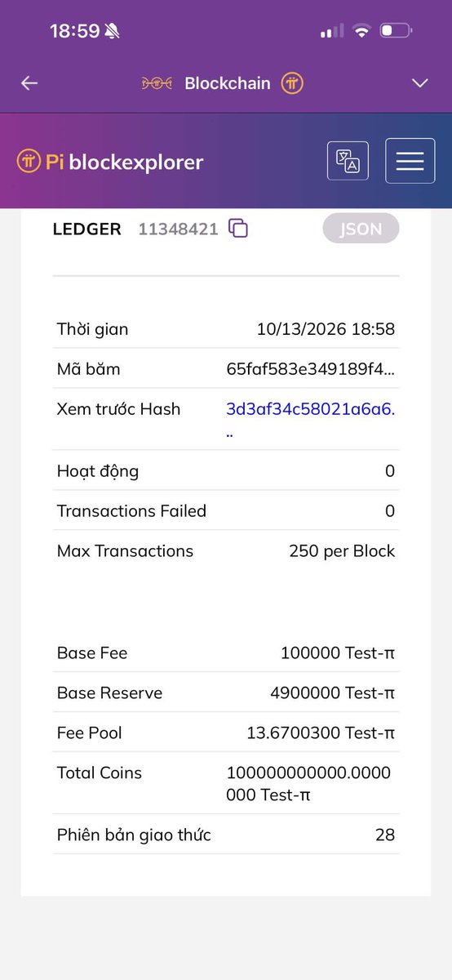Toggle the JSON view button

coord(361,229)
